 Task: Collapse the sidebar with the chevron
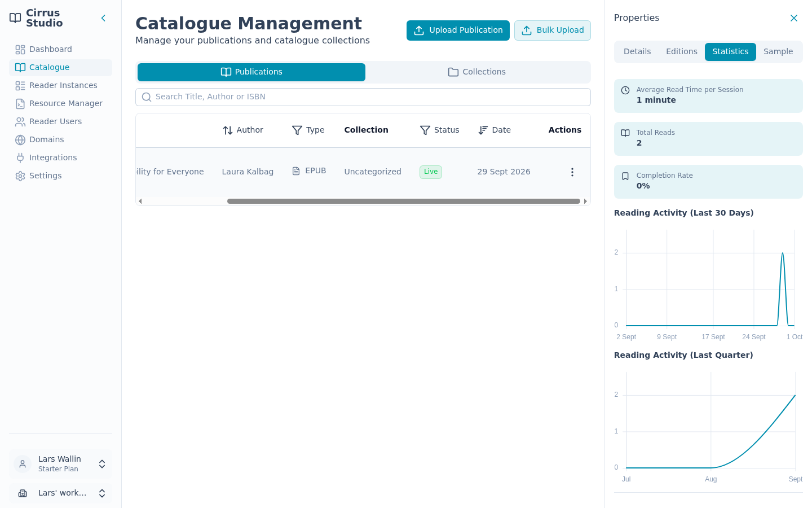(103, 18)
